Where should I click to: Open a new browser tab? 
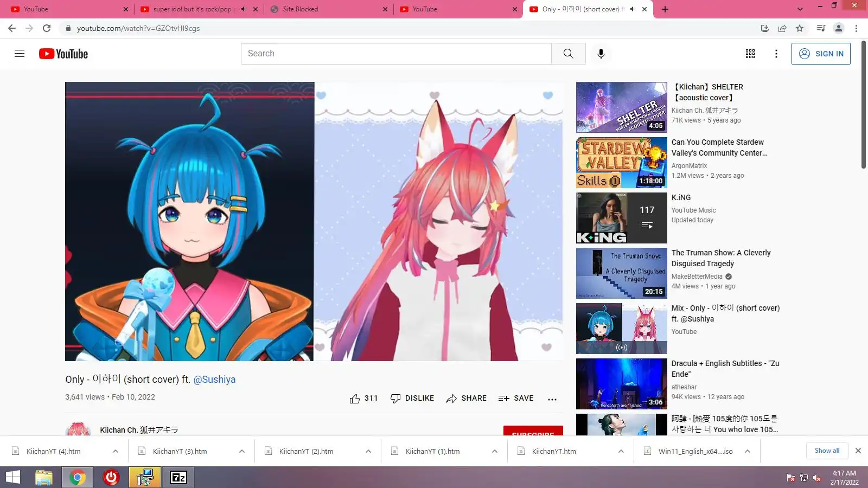click(665, 9)
